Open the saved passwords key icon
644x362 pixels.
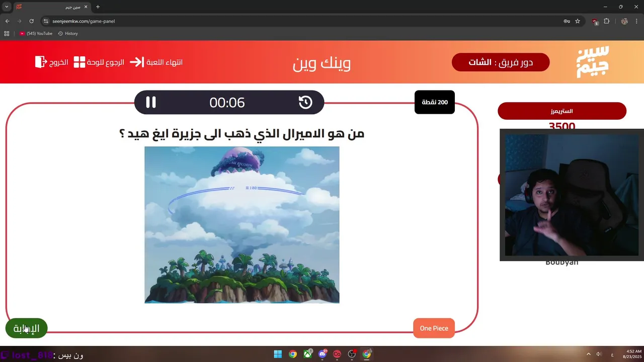click(567, 21)
